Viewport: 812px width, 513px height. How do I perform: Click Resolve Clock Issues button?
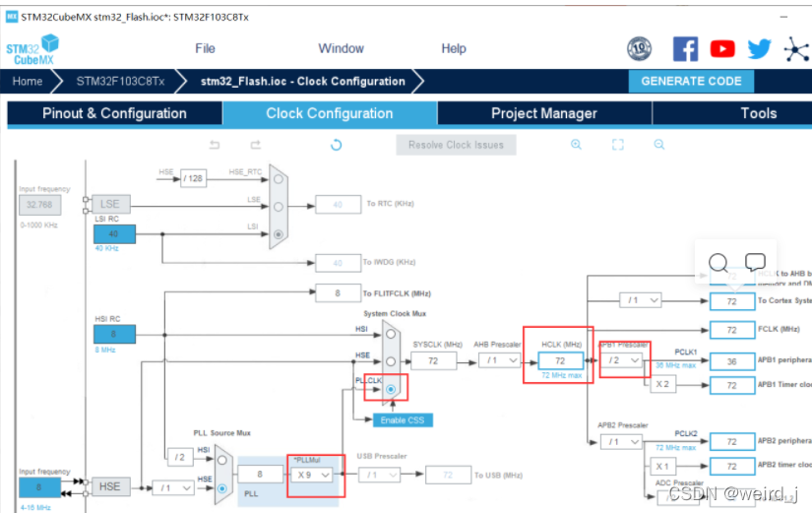coord(457,145)
